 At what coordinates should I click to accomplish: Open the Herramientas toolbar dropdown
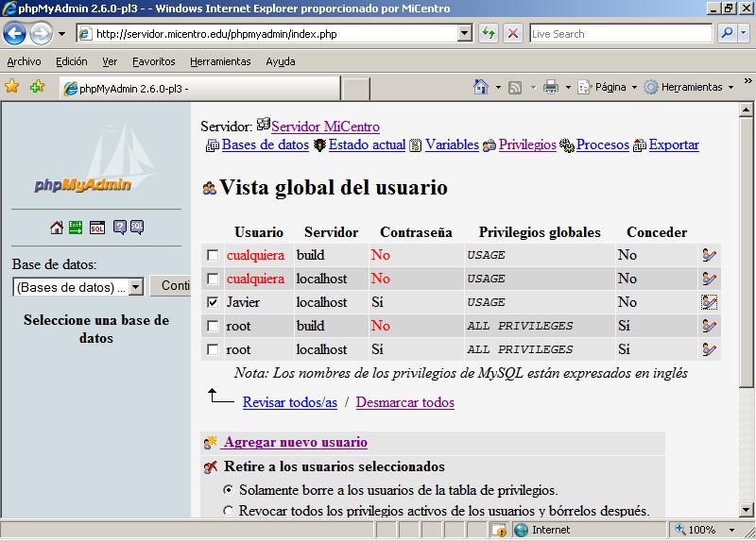pyautogui.click(x=689, y=87)
